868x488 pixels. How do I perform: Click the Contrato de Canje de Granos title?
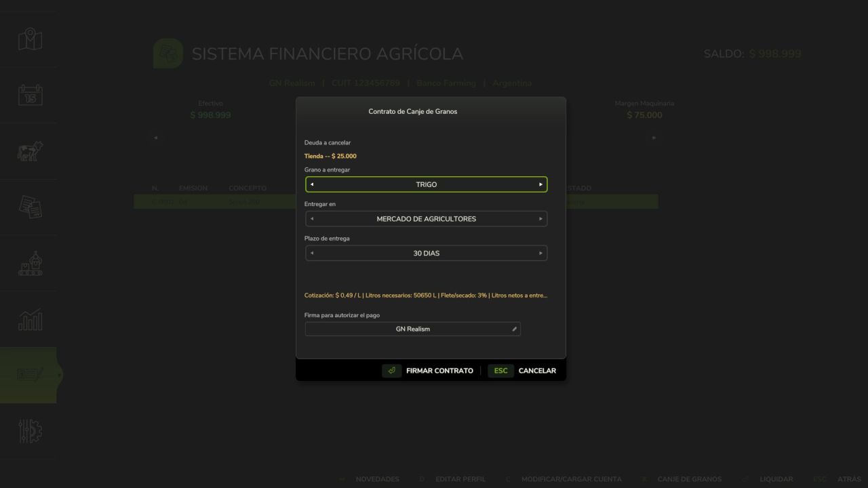click(x=412, y=111)
